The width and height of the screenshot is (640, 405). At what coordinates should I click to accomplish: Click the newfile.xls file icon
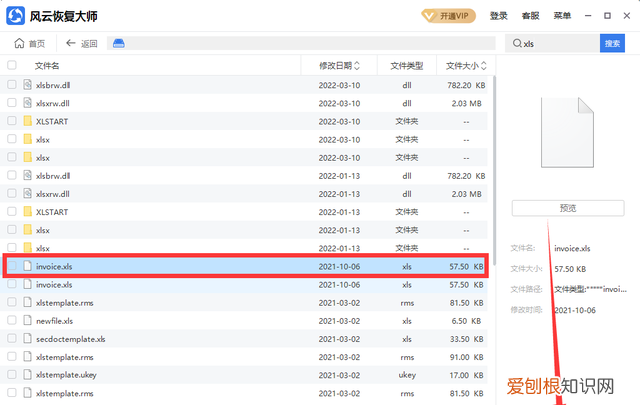pyautogui.click(x=28, y=321)
